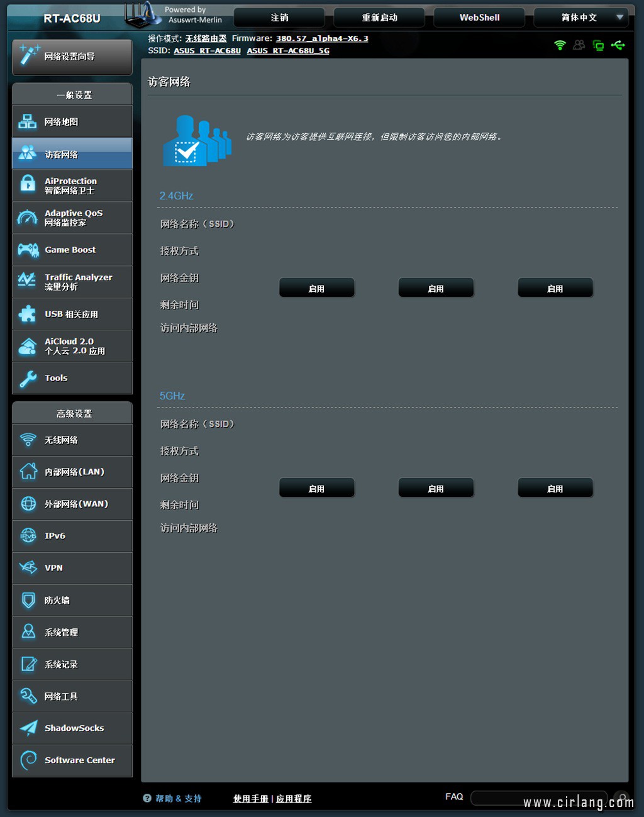Open the firmware version 380.57_alpha4-X6.3 link

322,38
